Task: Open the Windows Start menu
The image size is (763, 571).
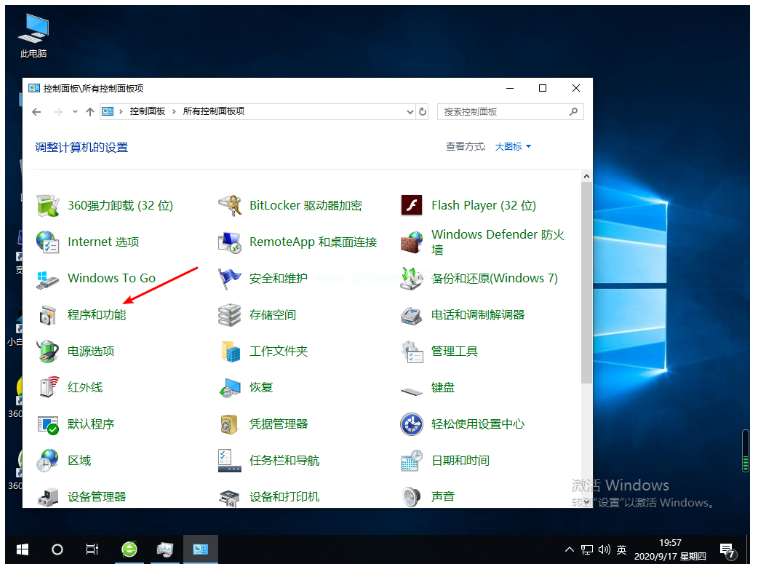Action: 23,549
